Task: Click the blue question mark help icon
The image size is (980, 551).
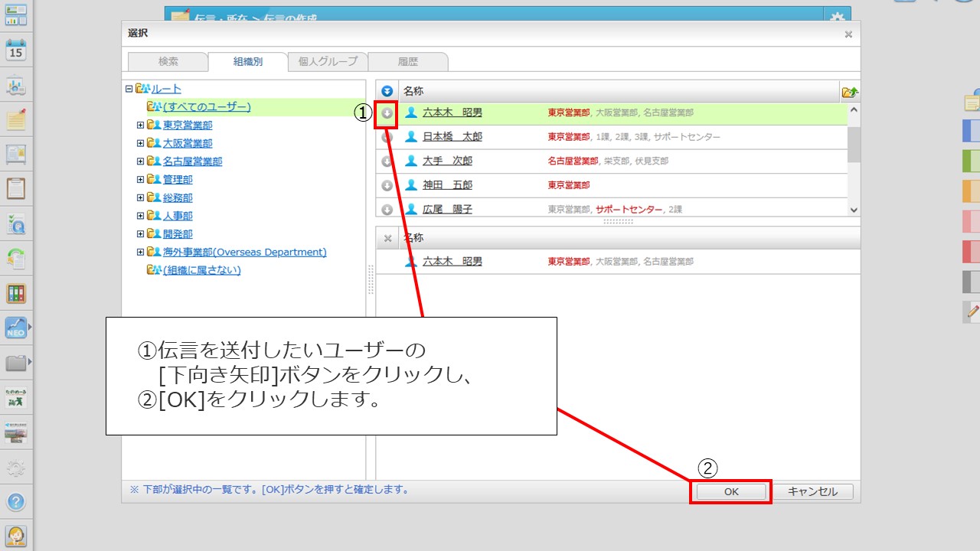Action: 16,502
